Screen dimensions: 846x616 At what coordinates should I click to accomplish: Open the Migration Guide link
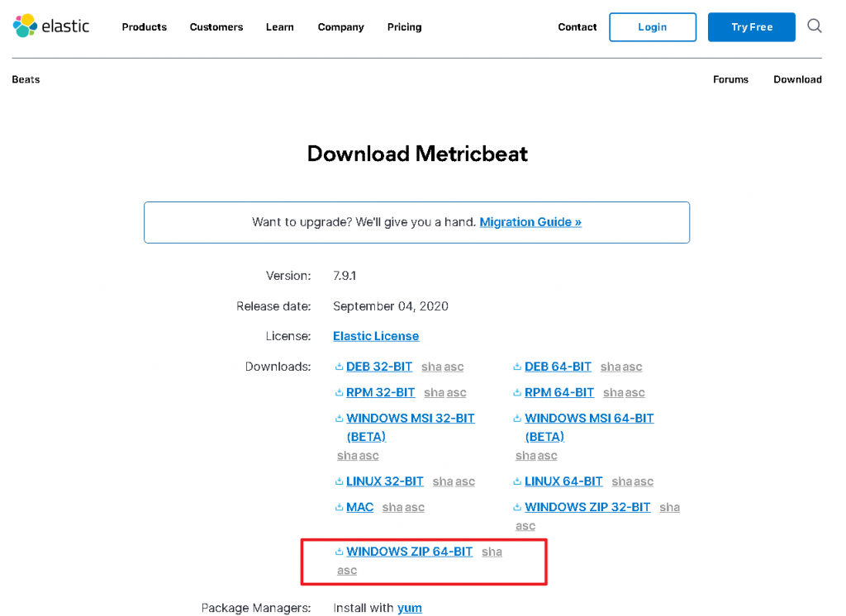pyautogui.click(x=530, y=222)
